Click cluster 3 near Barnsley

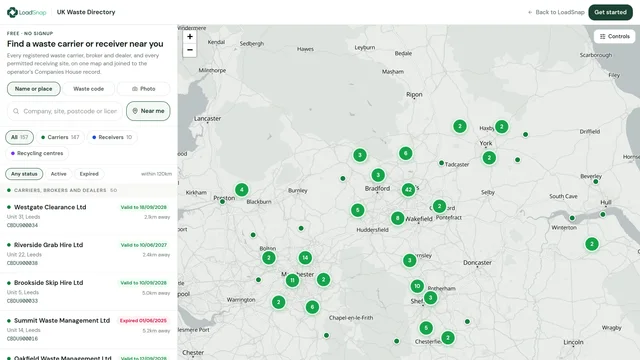coord(410,260)
